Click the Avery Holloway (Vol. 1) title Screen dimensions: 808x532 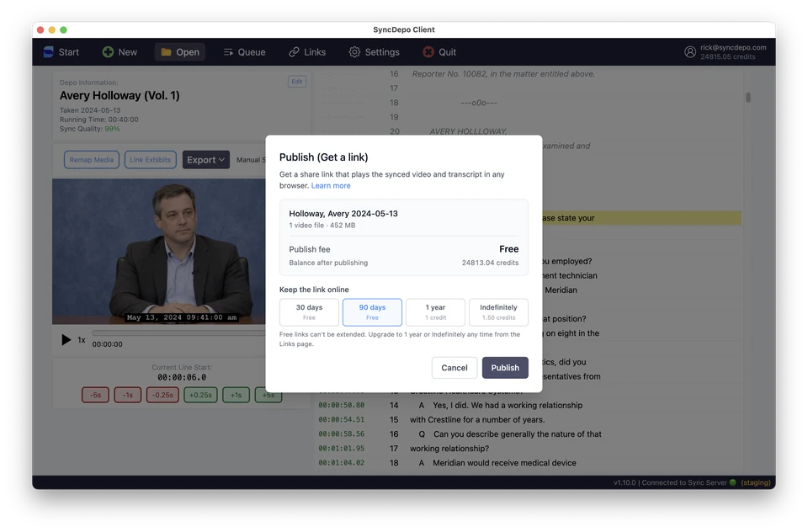pyautogui.click(x=120, y=95)
